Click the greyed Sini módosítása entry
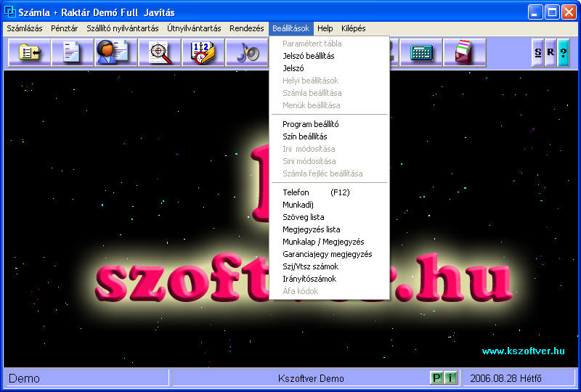This screenshot has width=581, height=392. click(330, 161)
